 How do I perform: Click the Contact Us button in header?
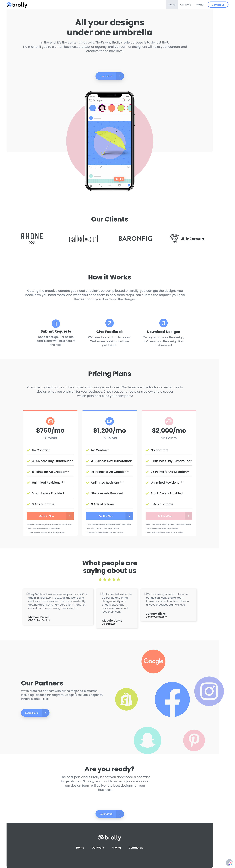(x=218, y=5)
